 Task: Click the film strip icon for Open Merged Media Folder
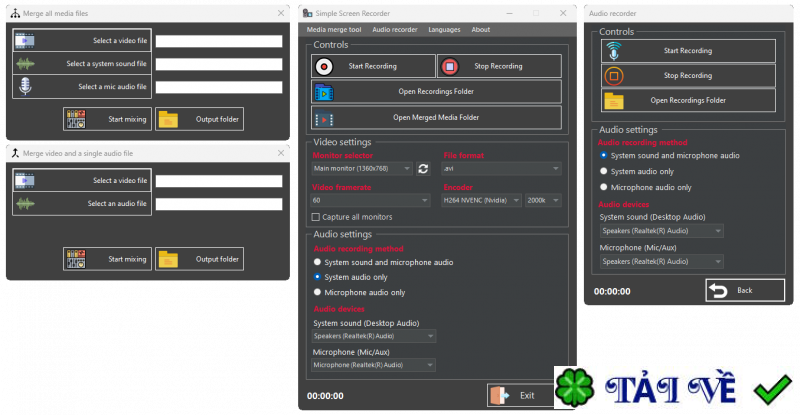[324, 118]
